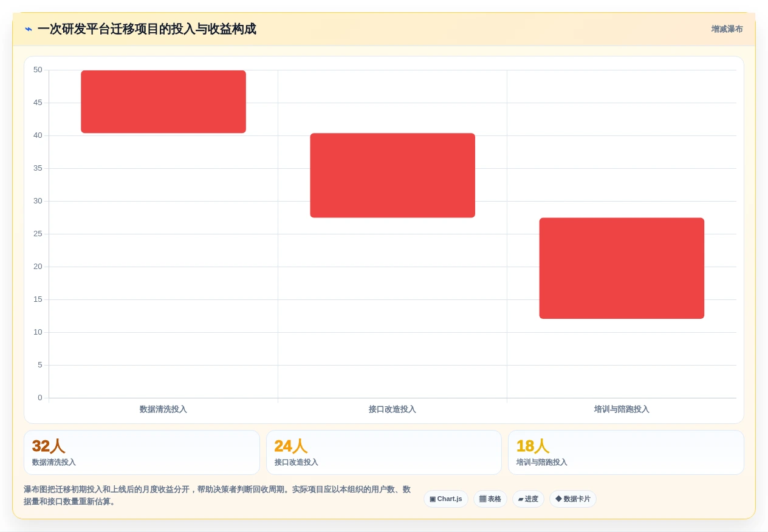Viewport: 768px width, 532px height.
Task: Click the 增减瀑布 label in header
Action: point(727,29)
